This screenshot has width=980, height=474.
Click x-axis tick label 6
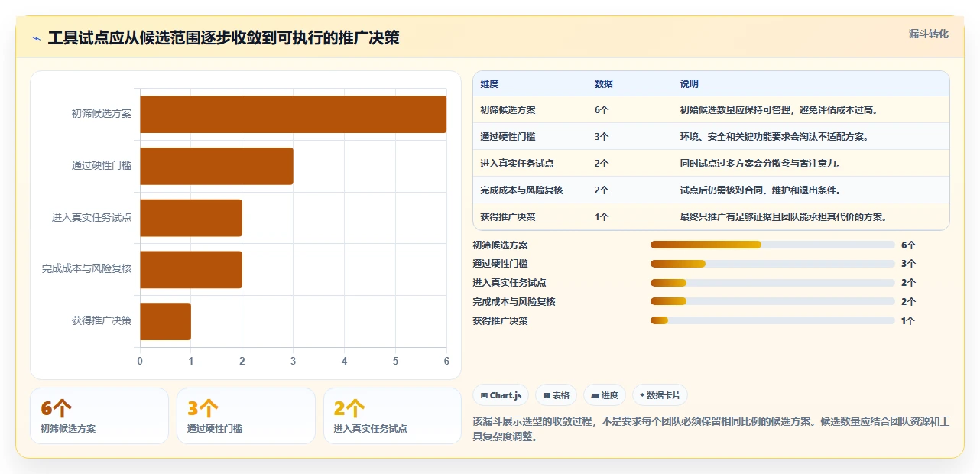coord(446,361)
